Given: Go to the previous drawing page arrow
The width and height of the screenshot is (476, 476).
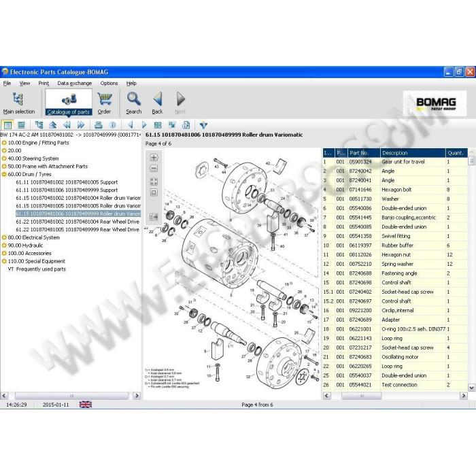Looking at the screenshot, I should coord(131,125).
